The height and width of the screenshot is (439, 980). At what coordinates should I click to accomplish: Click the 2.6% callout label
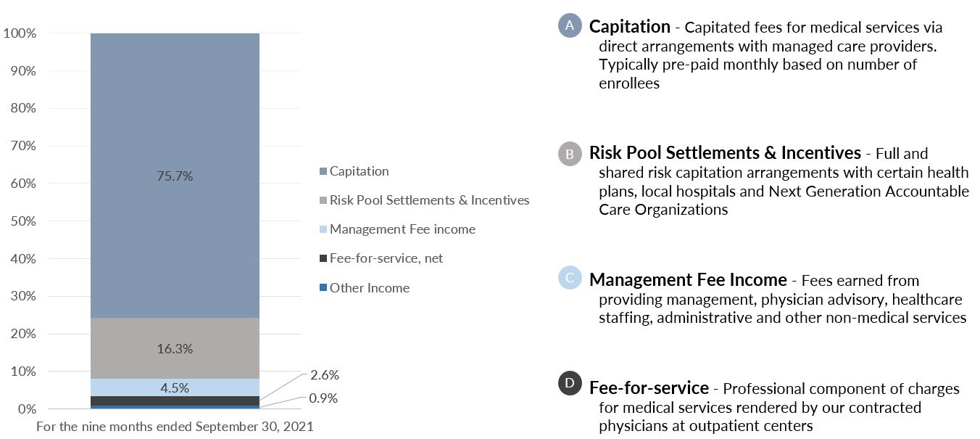point(324,375)
